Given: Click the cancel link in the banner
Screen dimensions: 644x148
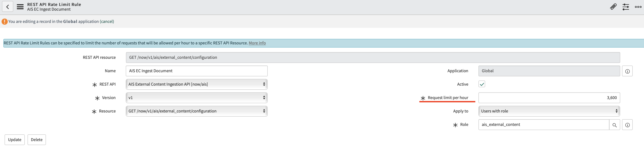Looking at the screenshot, I should click(107, 22).
